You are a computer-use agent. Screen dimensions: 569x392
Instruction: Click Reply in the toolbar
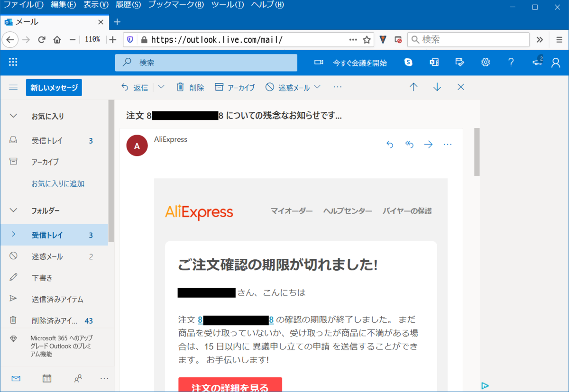pyautogui.click(x=135, y=87)
